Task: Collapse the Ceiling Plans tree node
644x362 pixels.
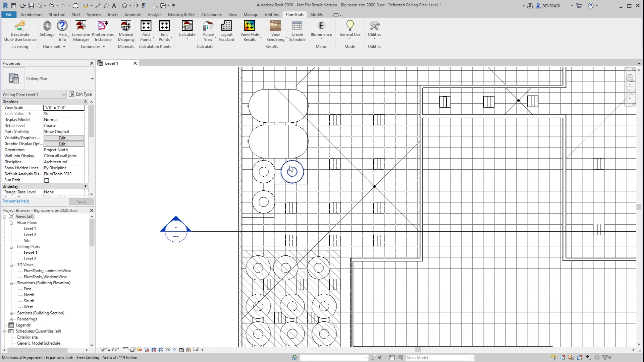Action: pyautogui.click(x=11, y=247)
